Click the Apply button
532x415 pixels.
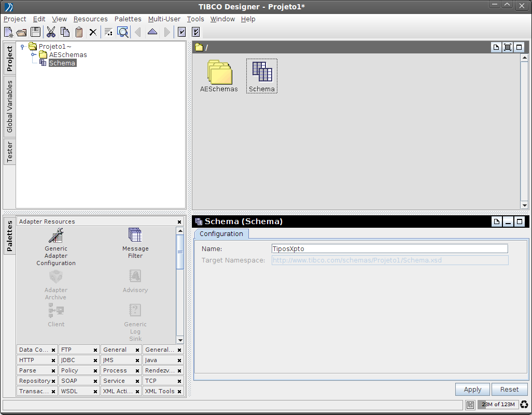coord(472,390)
